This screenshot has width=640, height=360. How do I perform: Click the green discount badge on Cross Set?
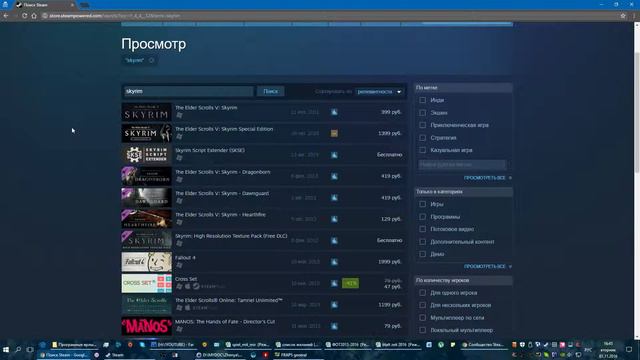point(350,283)
